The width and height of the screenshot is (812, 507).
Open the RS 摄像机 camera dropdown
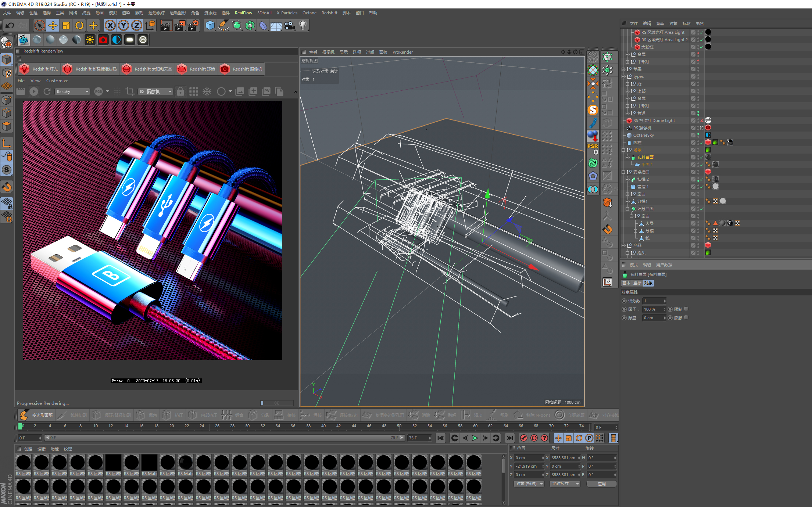tap(155, 91)
